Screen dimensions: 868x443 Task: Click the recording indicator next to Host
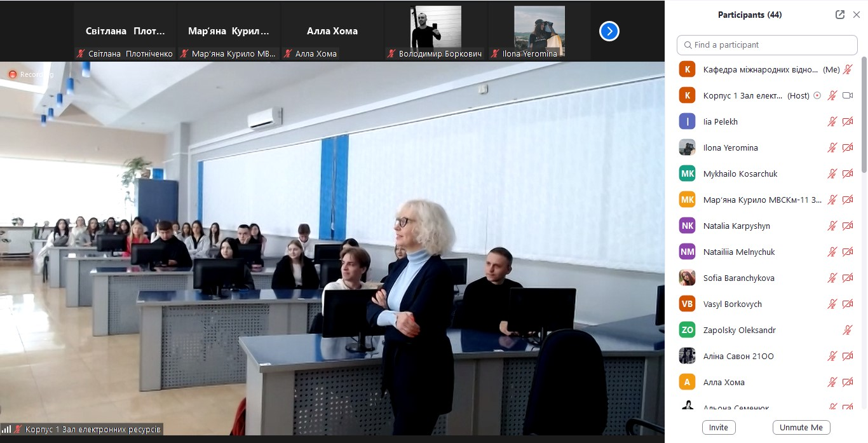point(817,95)
